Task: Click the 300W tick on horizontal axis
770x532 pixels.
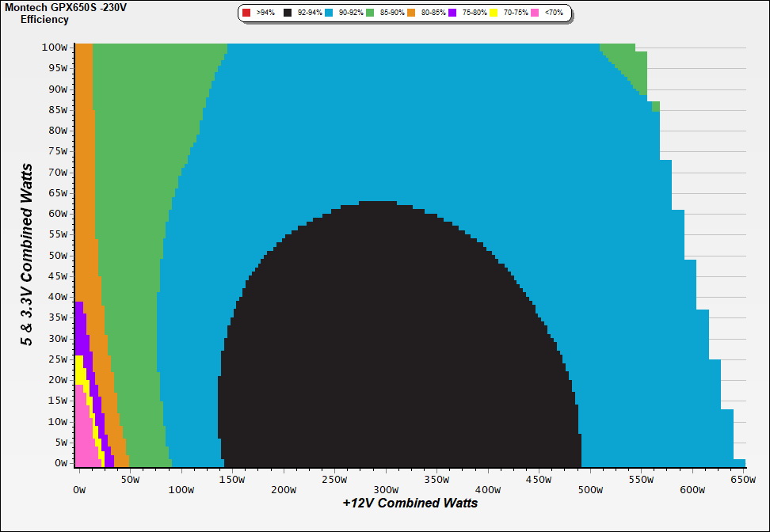Action: 385,479
